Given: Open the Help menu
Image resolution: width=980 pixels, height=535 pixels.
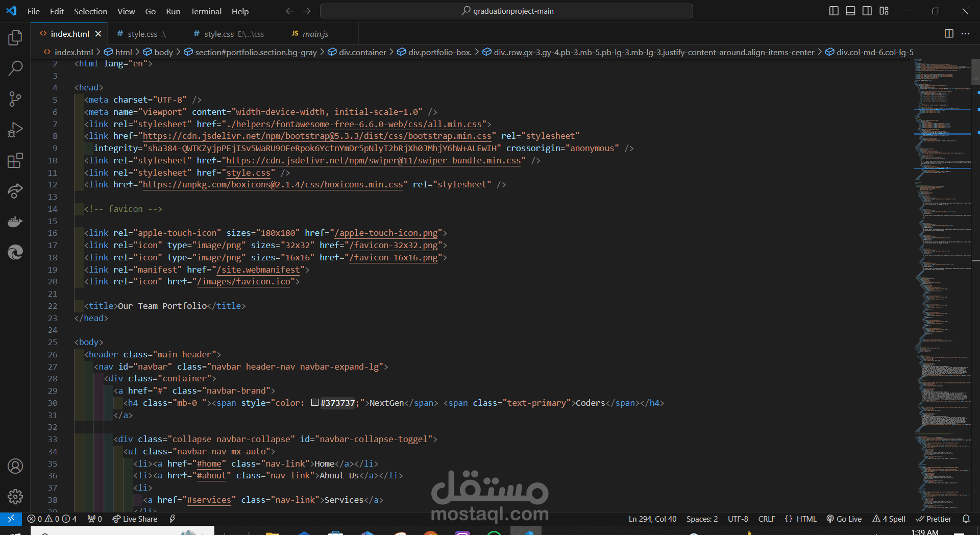Looking at the screenshot, I should point(240,11).
